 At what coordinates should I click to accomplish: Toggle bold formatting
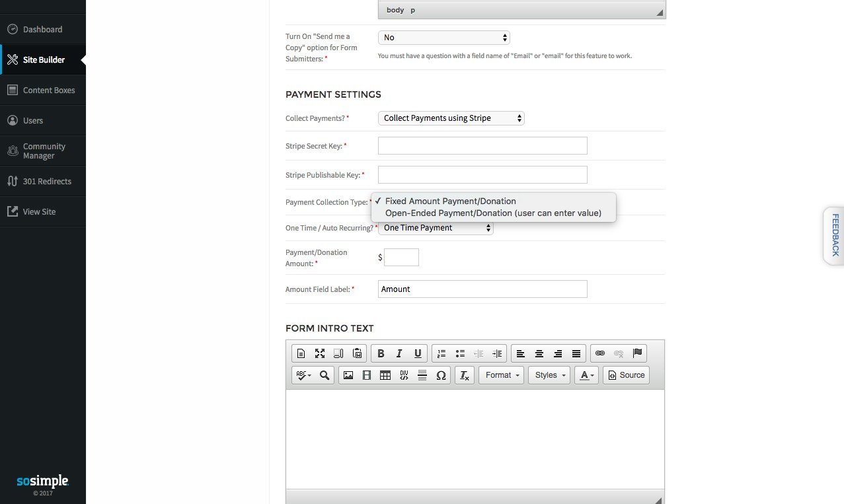pyautogui.click(x=381, y=353)
